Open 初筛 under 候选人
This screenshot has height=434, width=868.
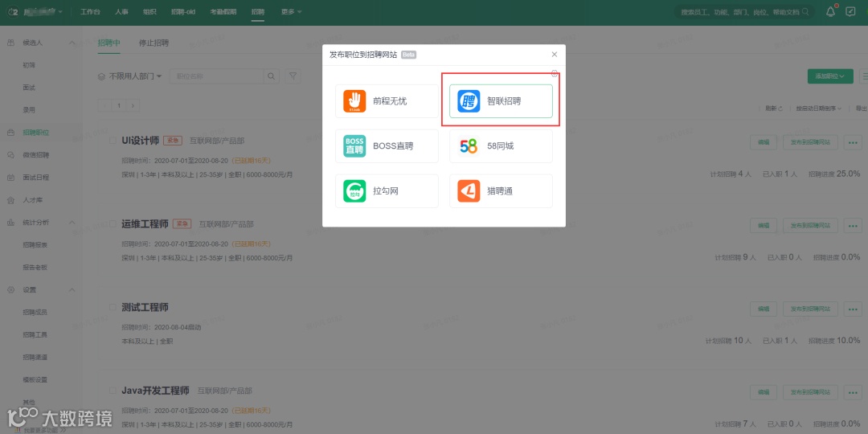[x=29, y=65]
